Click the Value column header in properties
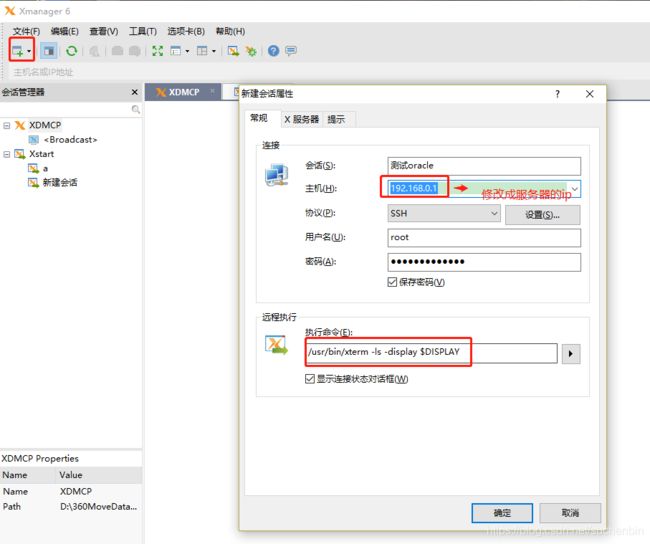650x544 pixels. [x=99, y=475]
